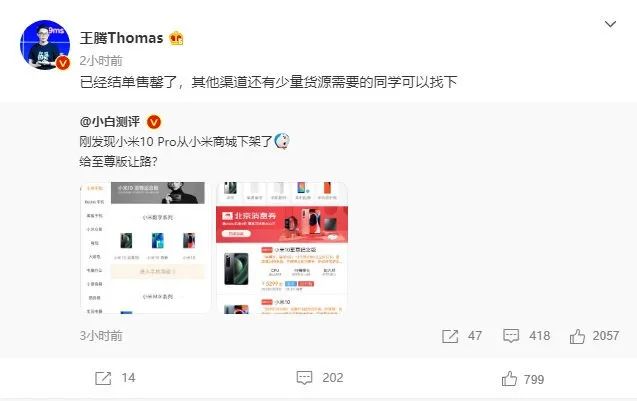Like the main post with 799 likes
Screen dimensions: 637x401
509,379
